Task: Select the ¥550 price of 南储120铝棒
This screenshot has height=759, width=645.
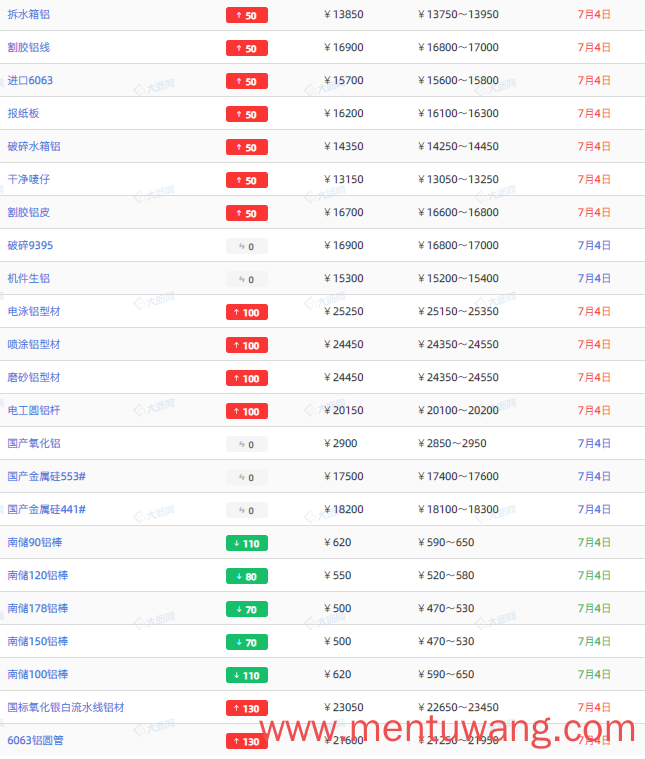Action: click(x=338, y=575)
